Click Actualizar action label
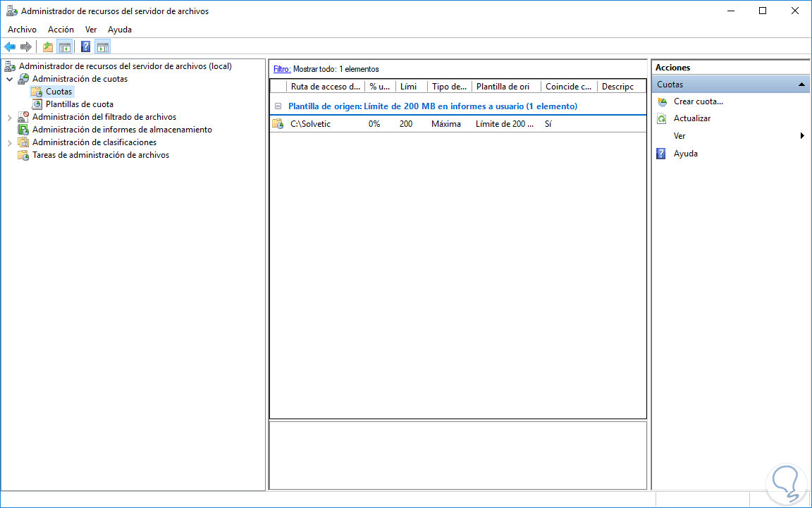Image resolution: width=812 pixels, height=508 pixels. pos(692,118)
